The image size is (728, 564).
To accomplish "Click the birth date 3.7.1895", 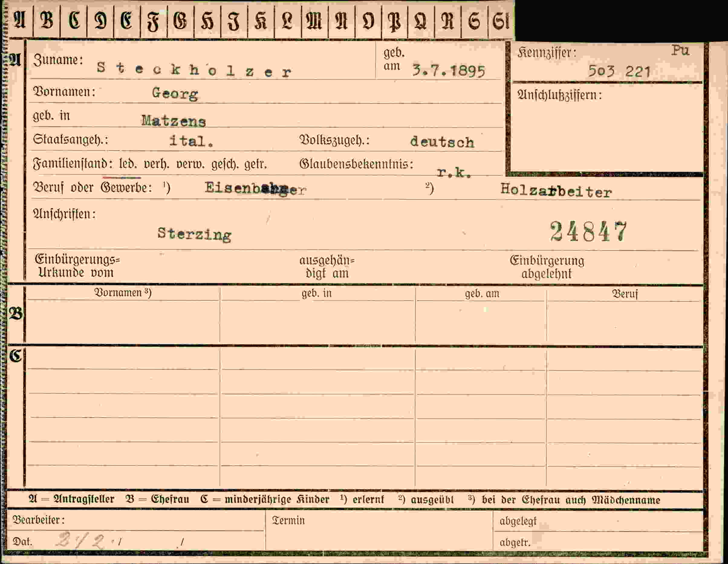I will tap(448, 71).
